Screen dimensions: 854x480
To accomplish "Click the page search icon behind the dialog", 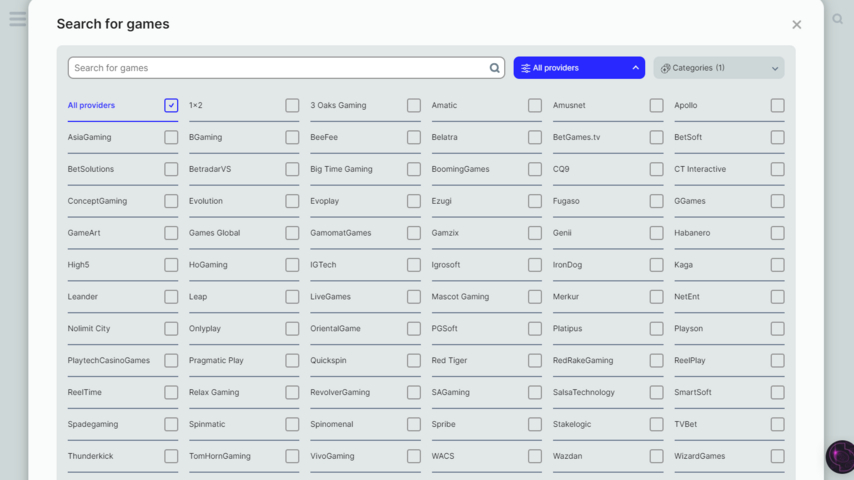I will click(838, 19).
